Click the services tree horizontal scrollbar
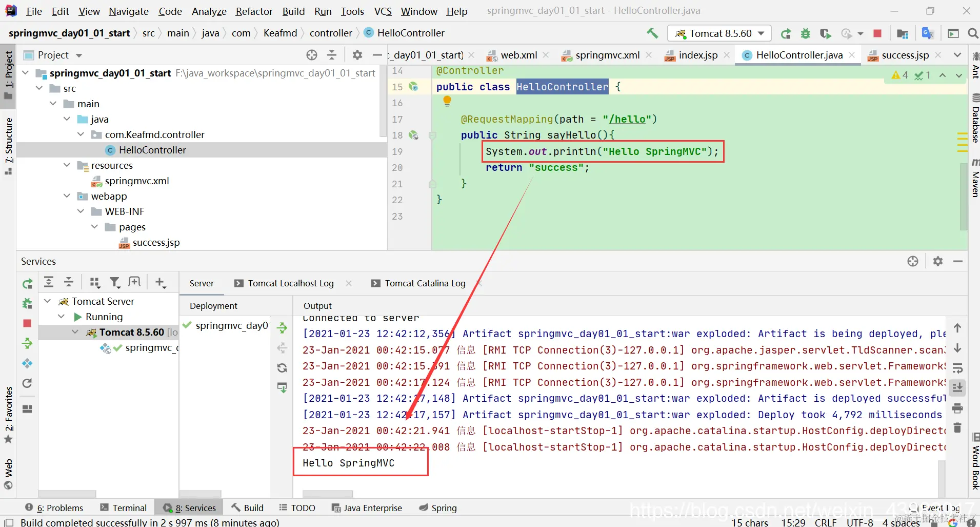Viewport: 980px width, 527px height. click(67, 494)
